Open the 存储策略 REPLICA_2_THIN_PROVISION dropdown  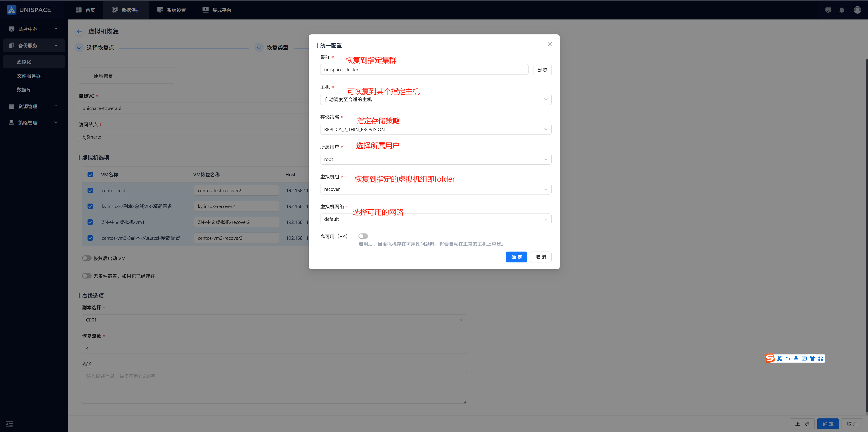435,130
